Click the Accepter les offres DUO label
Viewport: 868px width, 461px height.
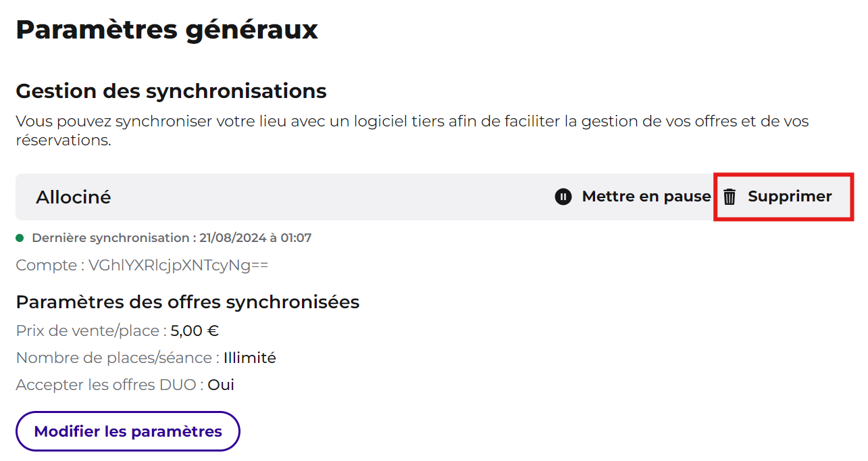coord(109,385)
